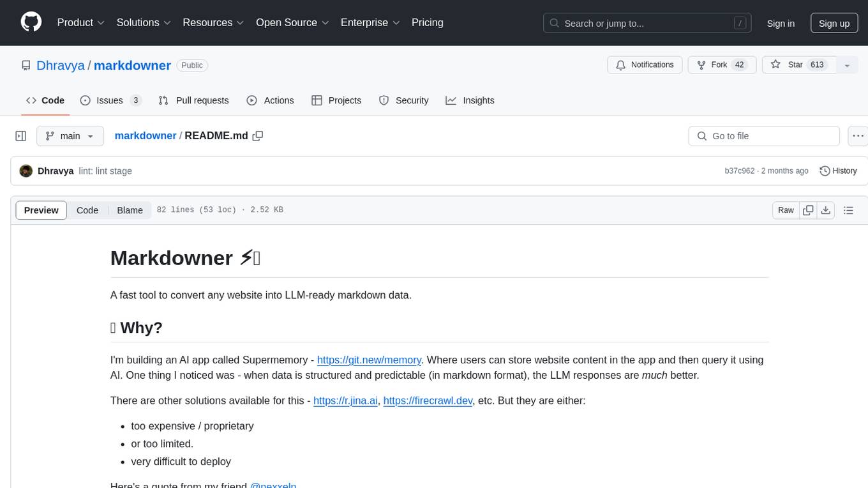Image resolution: width=868 pixels, height=488 pixels.
Task: Expand the Solutions menu
Action: coord(144,22)
